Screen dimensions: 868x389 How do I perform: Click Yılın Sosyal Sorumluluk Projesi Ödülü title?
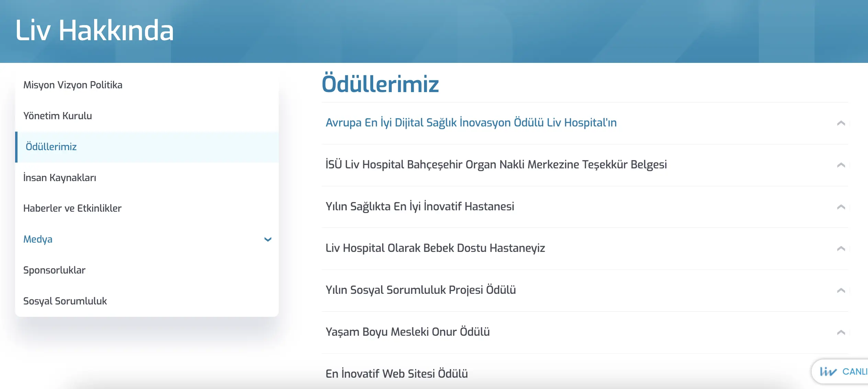pyautogui.click(x=421, y=290)
